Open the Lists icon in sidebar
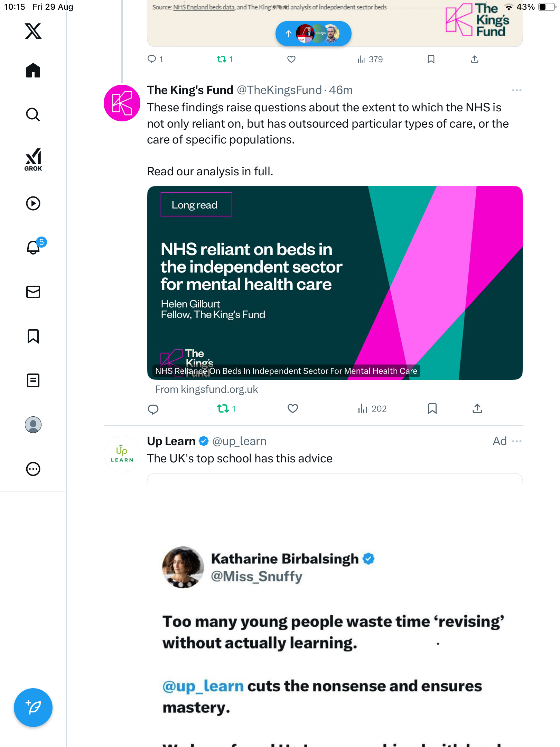This screenshot has height=747, width=560. click(x=33, y=380)
